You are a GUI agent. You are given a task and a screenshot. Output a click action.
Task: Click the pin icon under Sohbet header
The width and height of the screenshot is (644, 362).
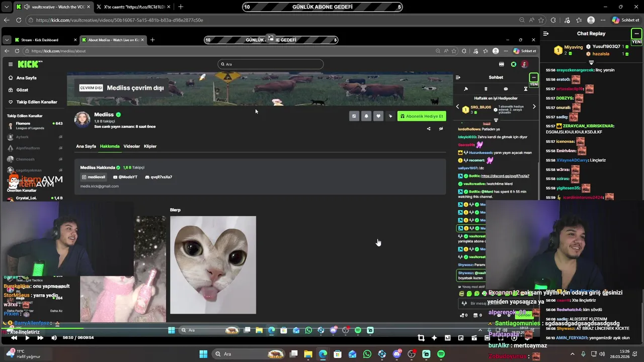tap(466, 89)
